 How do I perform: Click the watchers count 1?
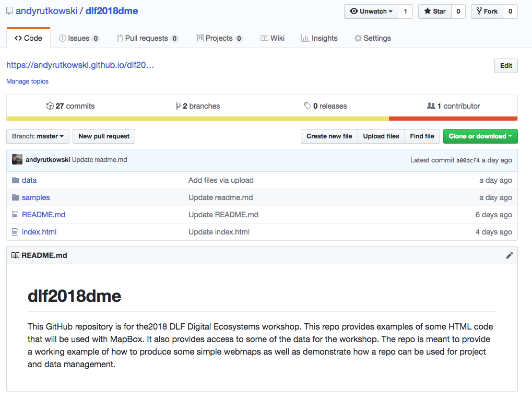pos(406,11)
